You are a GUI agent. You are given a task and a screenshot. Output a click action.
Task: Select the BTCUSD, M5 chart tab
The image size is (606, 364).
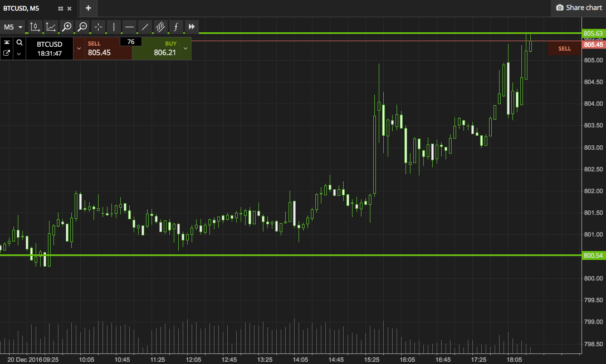(x=29, y=8)
